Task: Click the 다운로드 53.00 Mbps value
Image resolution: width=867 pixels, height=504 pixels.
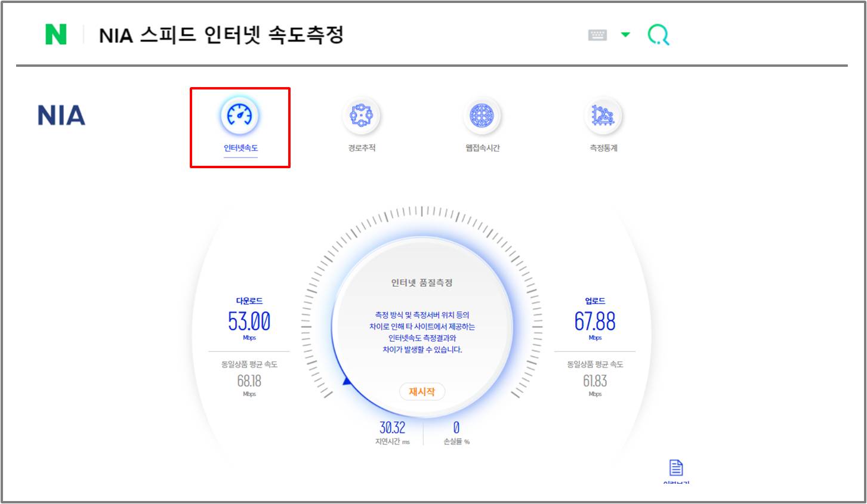Action: tap(249, 321)
